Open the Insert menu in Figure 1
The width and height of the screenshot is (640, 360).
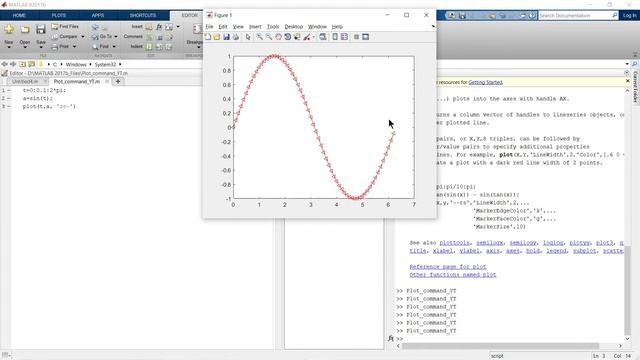click(255, 27)
